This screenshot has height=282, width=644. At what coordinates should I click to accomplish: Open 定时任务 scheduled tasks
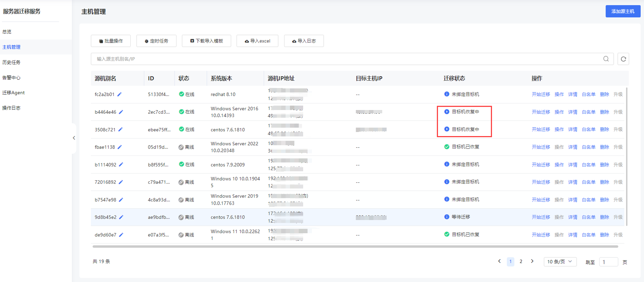156,41
